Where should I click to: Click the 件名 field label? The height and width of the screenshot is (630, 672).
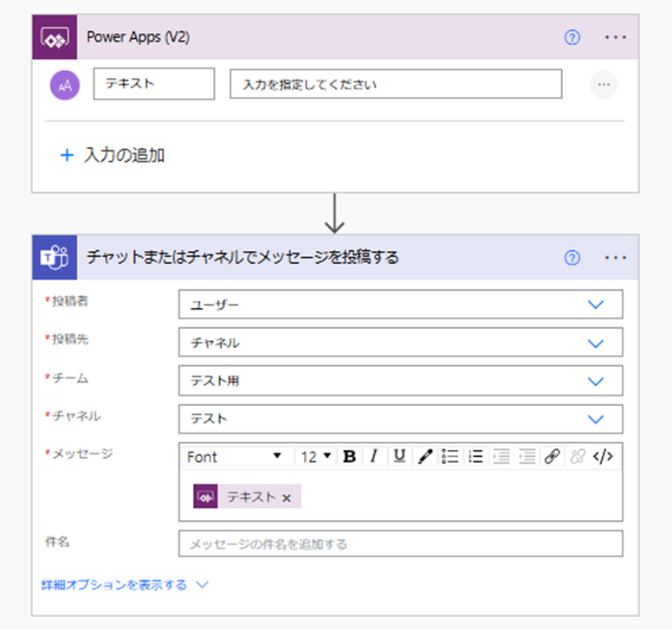coord(57,542)
